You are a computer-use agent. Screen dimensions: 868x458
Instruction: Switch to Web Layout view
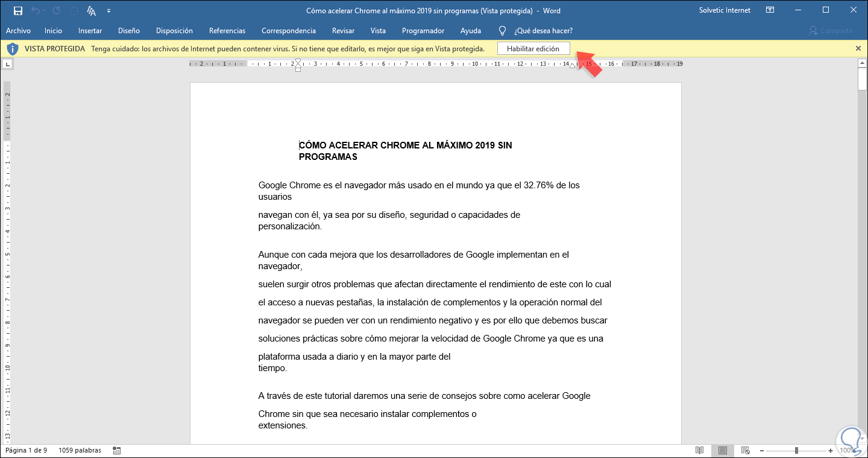(746, 450)
